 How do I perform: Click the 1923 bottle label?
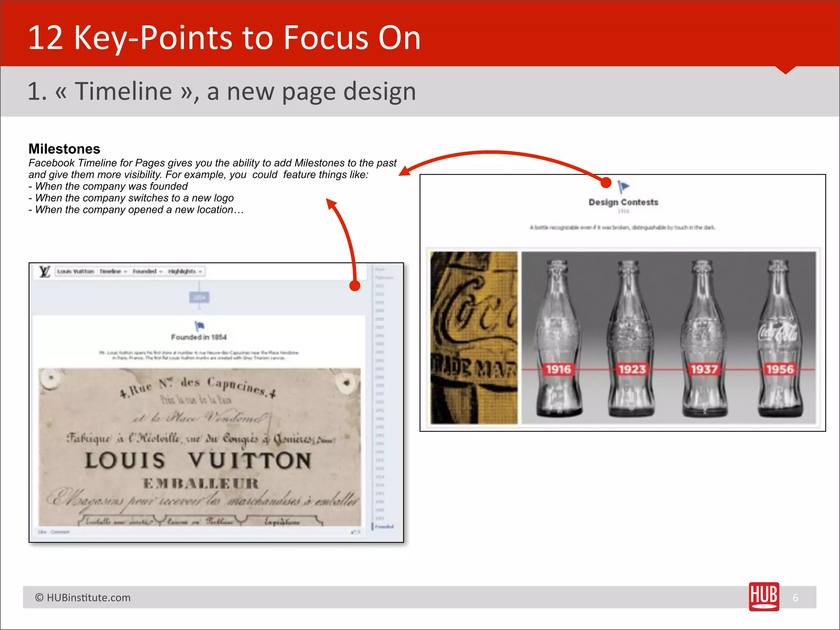click(632, 370)
